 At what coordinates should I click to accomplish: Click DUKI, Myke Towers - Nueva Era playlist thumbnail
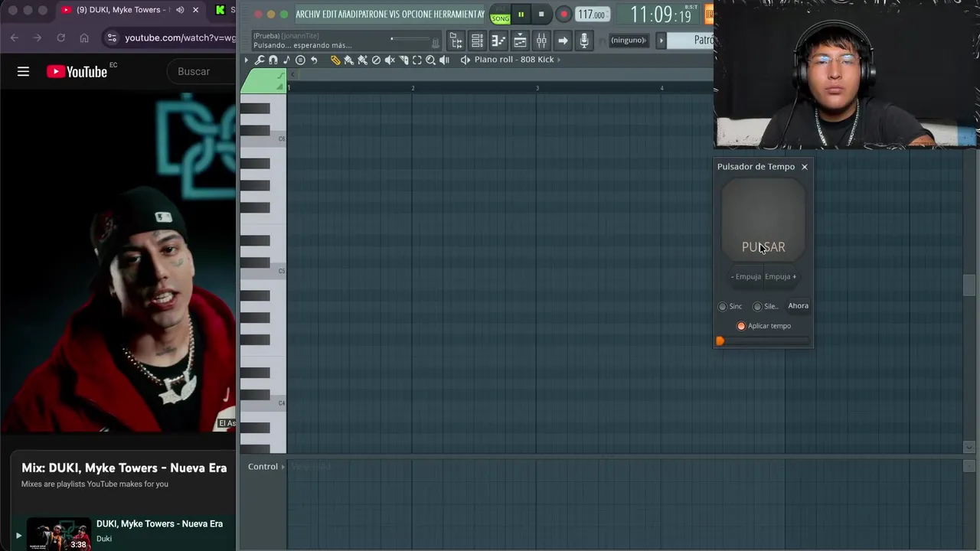[x=59, y=534]
